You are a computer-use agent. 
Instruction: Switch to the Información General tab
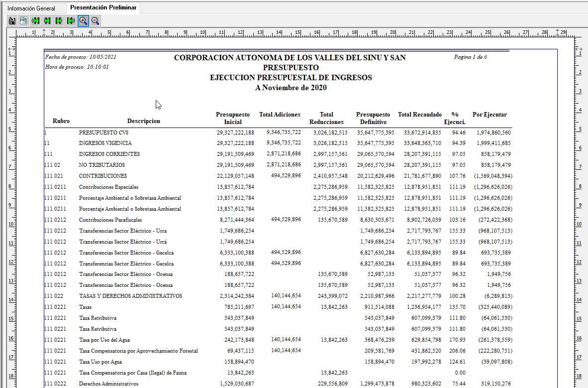(x=31, y=8)
